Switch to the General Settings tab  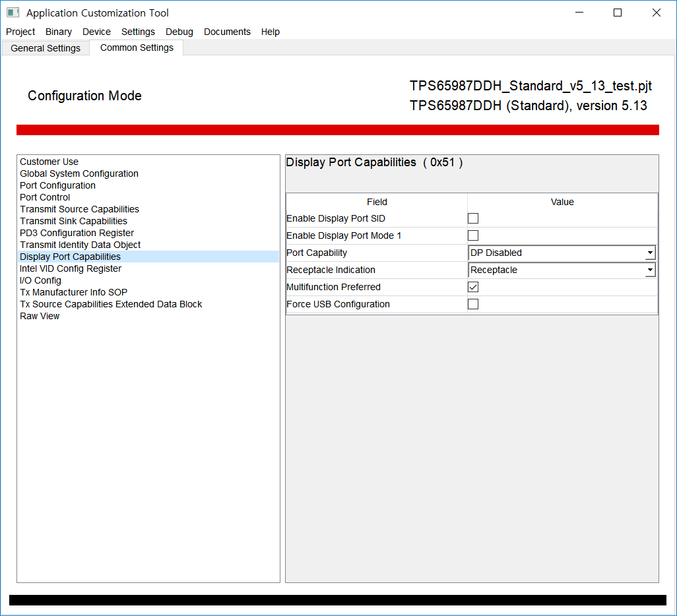click(x=46, y=48)
